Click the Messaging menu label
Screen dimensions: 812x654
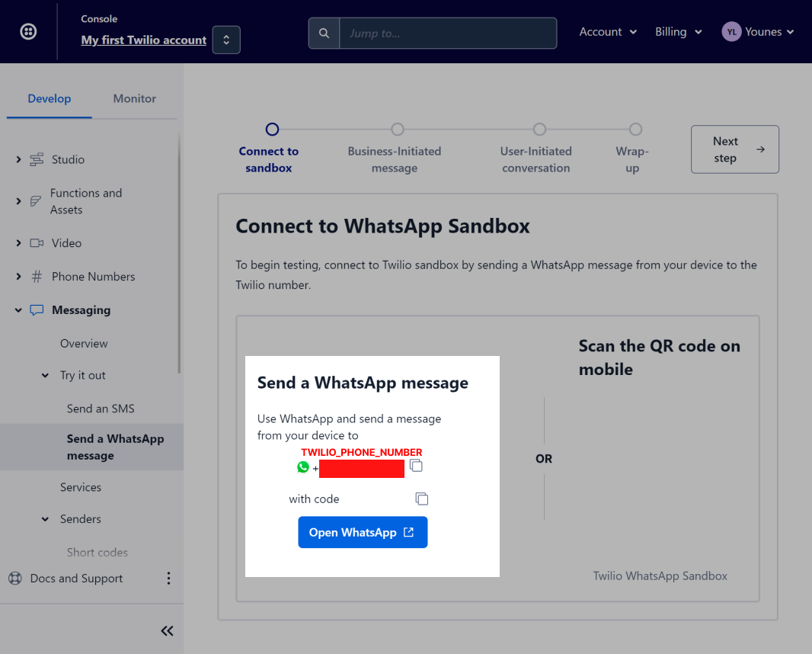point(81,310)
